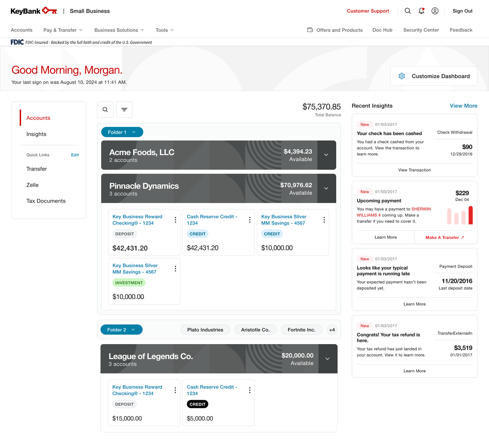Viewport: 489px width, 448px height.
Task: Open the user profile icon
Action: click(x=435, y=11)
